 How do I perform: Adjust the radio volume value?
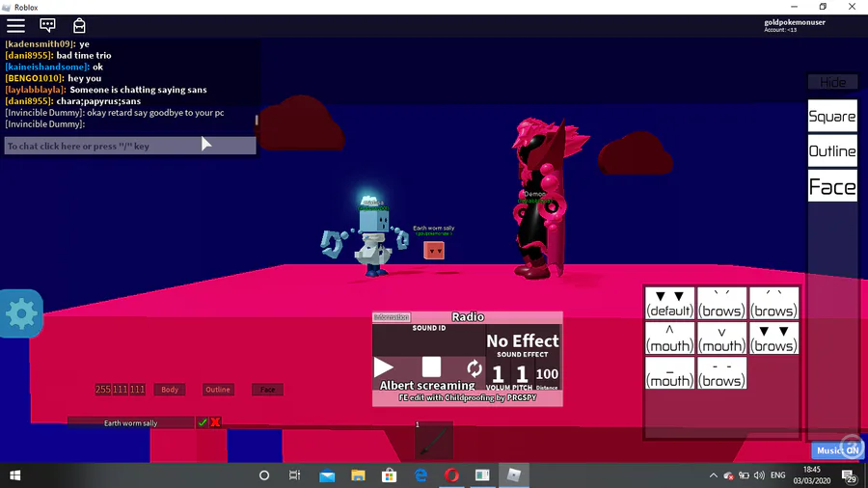point(498,374)
